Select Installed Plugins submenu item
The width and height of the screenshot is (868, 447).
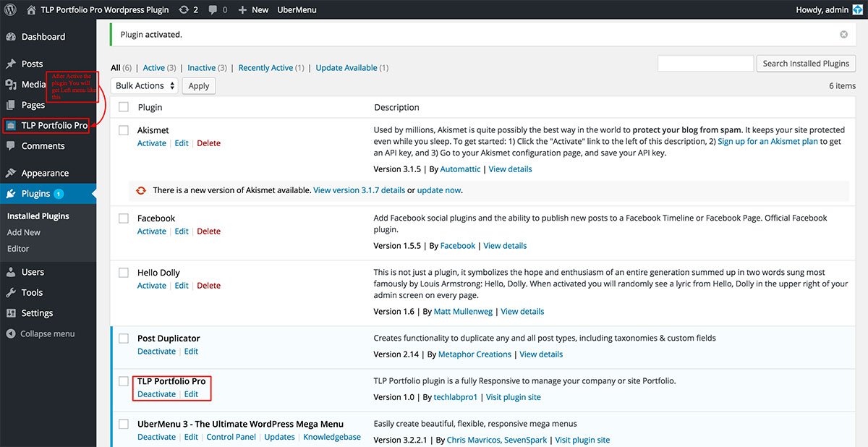tap(38, 216)
